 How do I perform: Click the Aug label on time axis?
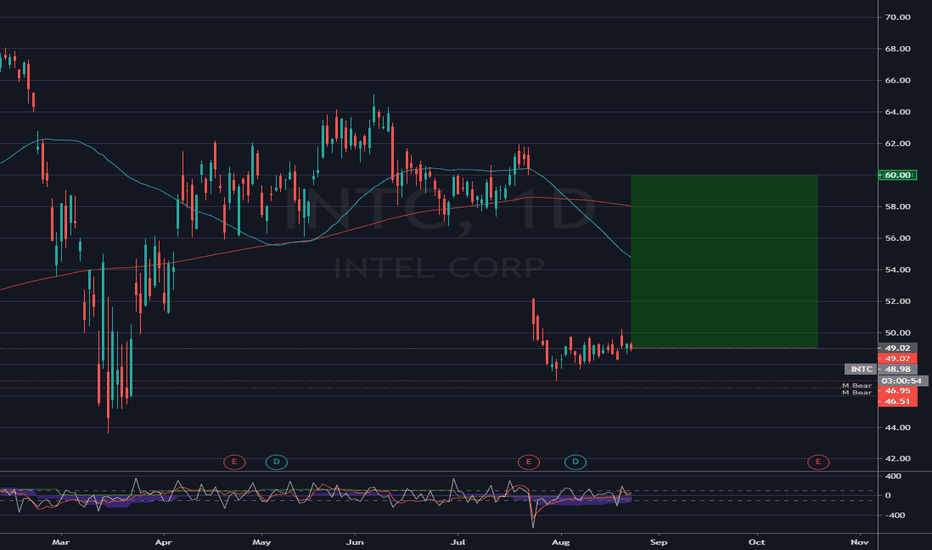(561, 542)
